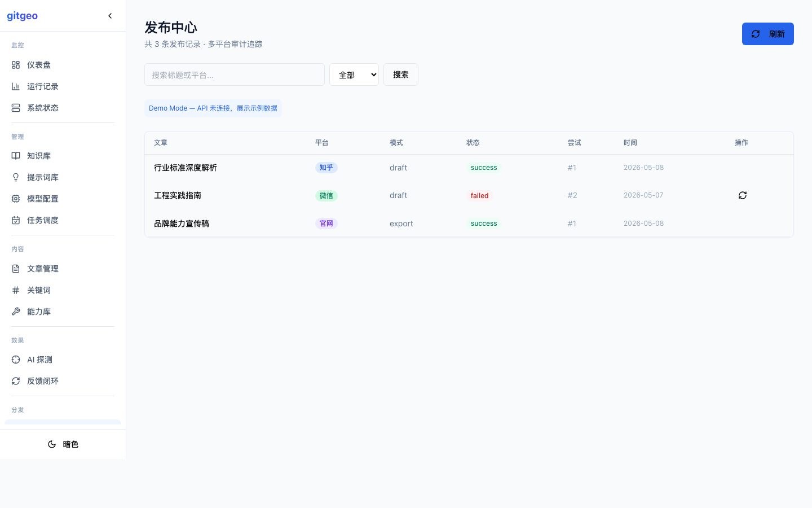Click the 提示词库 lightbulb icon

pos(16,177)
